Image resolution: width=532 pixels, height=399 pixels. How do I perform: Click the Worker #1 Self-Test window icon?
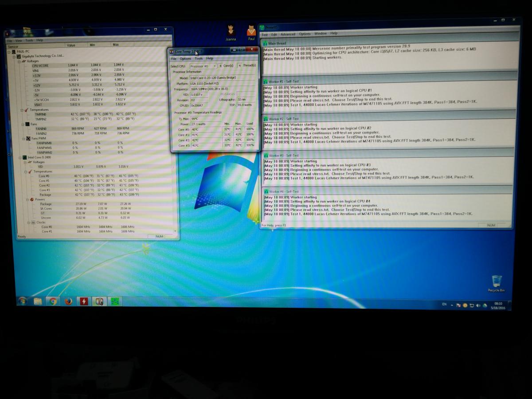pos(265,82)
